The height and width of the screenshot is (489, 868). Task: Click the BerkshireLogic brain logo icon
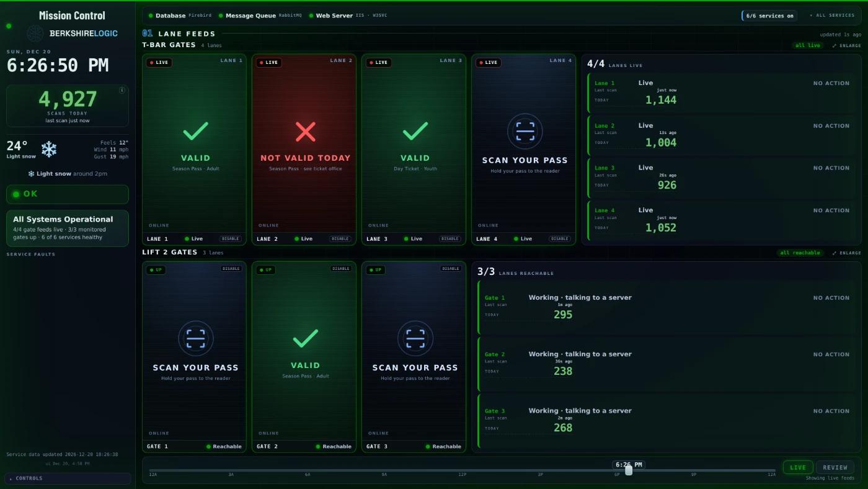point(35,34)
